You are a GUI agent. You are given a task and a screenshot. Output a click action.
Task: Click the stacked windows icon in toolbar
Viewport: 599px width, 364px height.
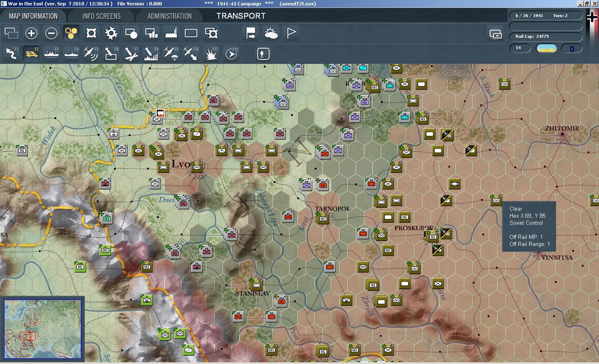[x=11, y=33]
